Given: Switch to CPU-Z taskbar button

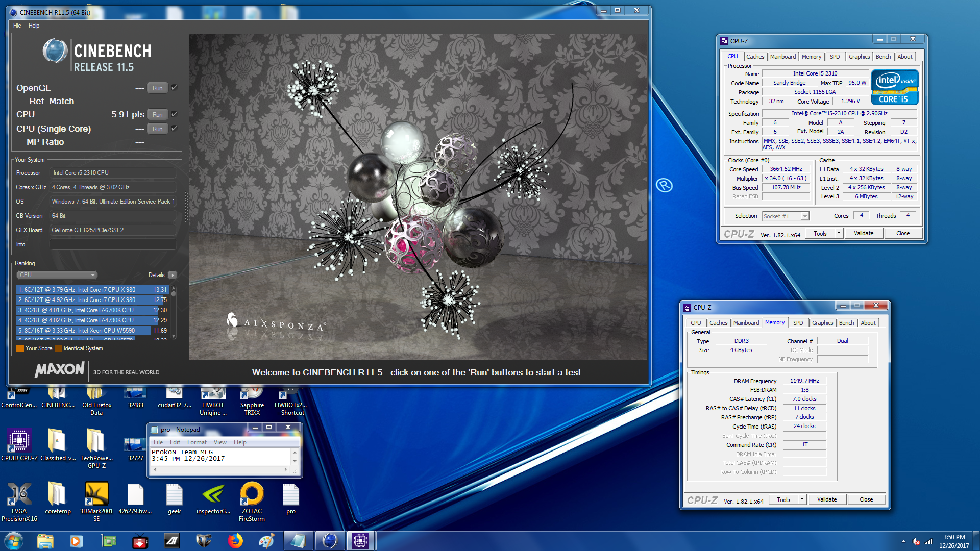Looking at the screenshot, I should pos(360,541).
